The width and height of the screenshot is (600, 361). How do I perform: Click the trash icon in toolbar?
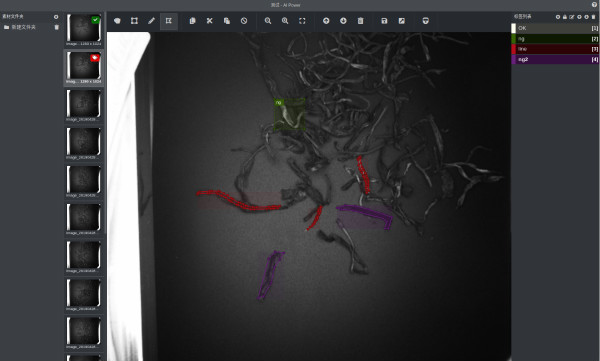click(360, 21)
